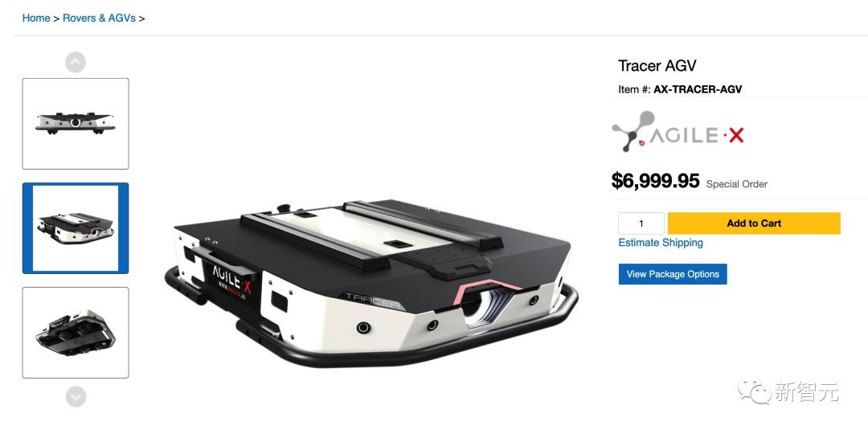Image resolution: width=868 pixels, height=430 pixels.
Task: Click View Package Options button
Action: pos(673,274)
